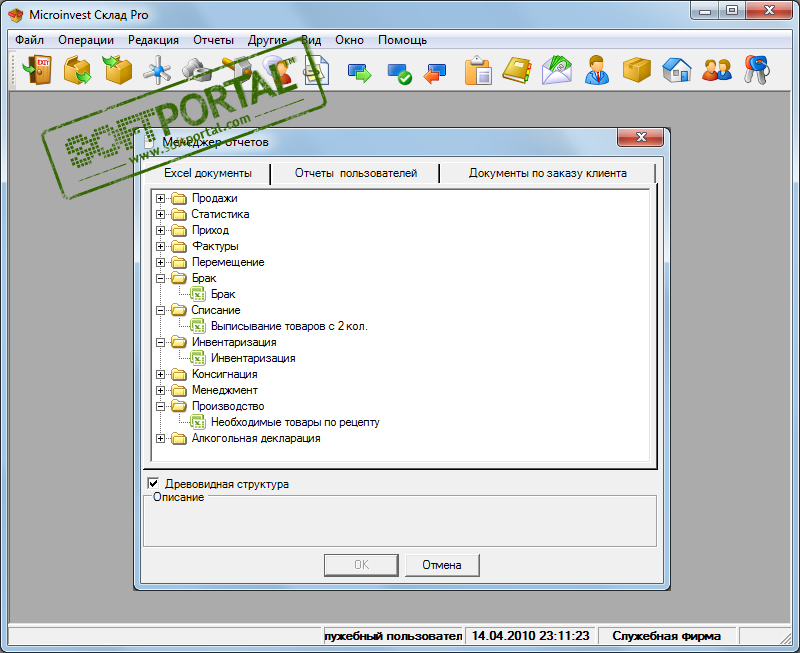Click the house toolbar icon
800x653 pixels.
coord(677,70)
